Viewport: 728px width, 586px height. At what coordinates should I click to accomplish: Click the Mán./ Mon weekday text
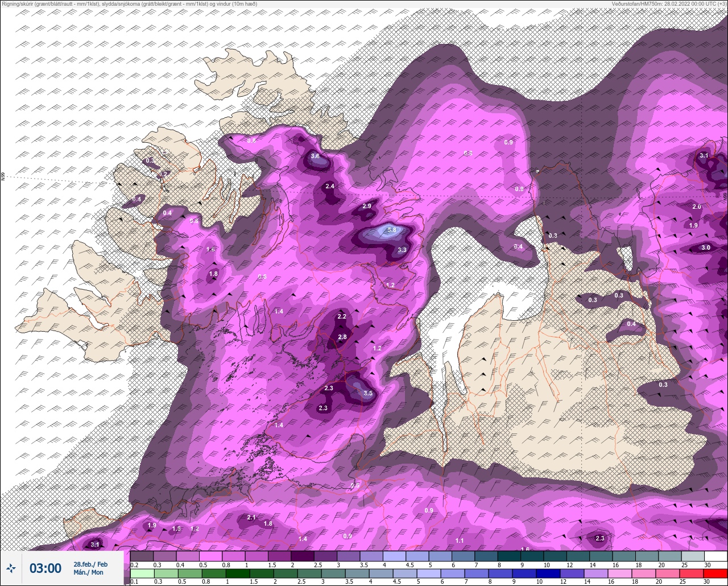[x=88, y=572]
